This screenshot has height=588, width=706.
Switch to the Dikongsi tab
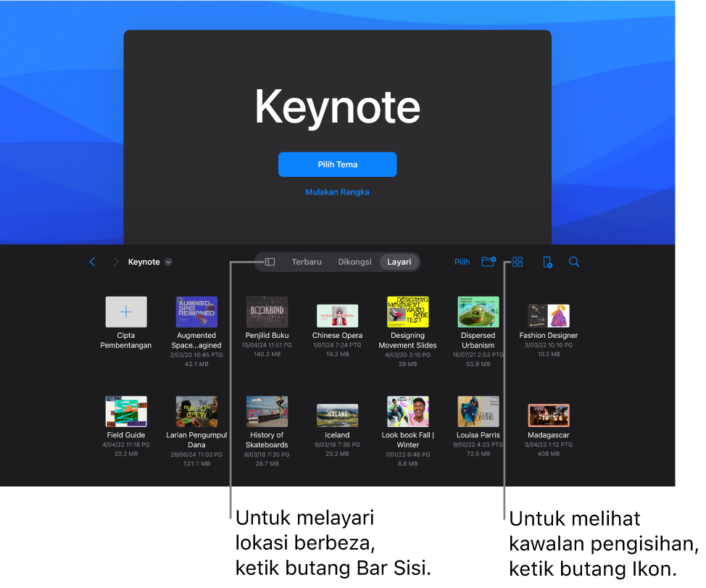click(x=354, y=262)
